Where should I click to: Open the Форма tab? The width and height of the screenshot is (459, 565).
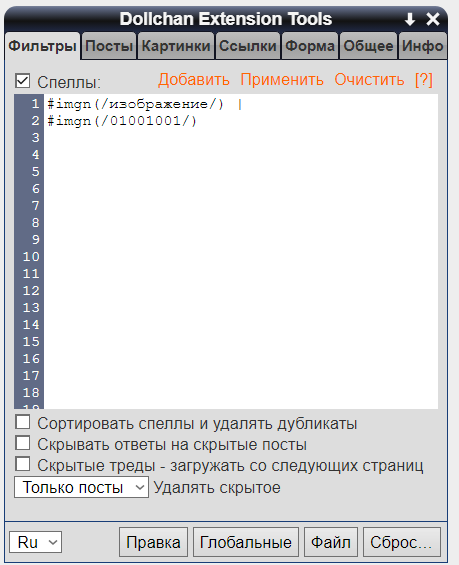(310, 46)
